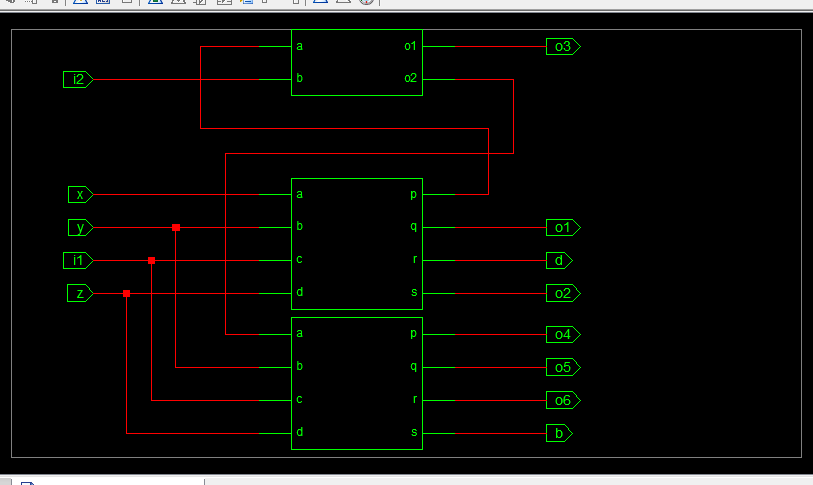
Task: Click the o2 output port symbol
Action: coord(562,293)
